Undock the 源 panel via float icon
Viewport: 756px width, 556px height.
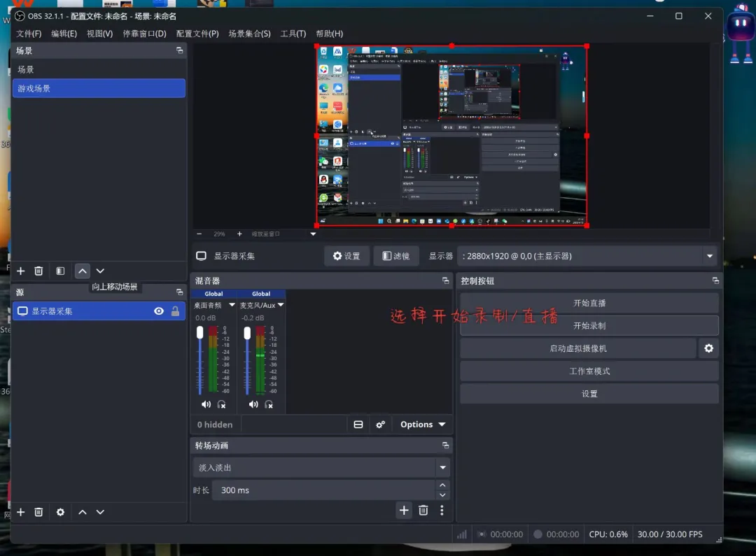180,292
